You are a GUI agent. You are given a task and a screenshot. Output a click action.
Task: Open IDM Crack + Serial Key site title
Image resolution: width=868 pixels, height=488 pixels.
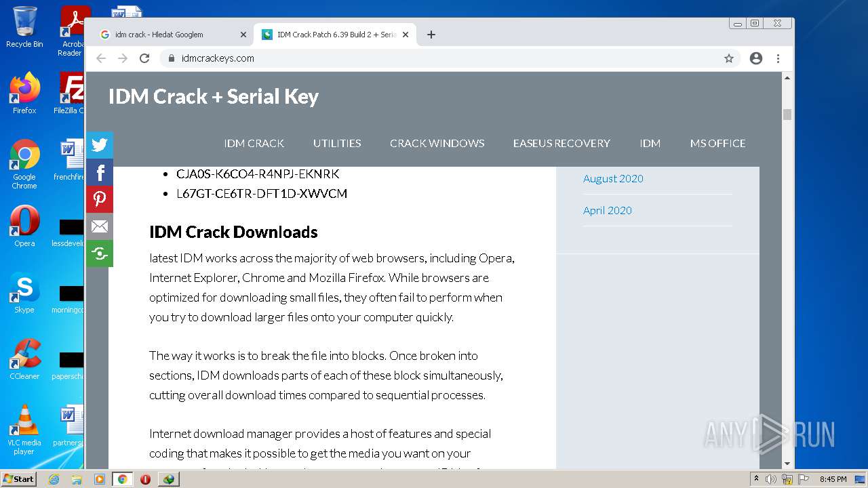[x=214, y=96]
